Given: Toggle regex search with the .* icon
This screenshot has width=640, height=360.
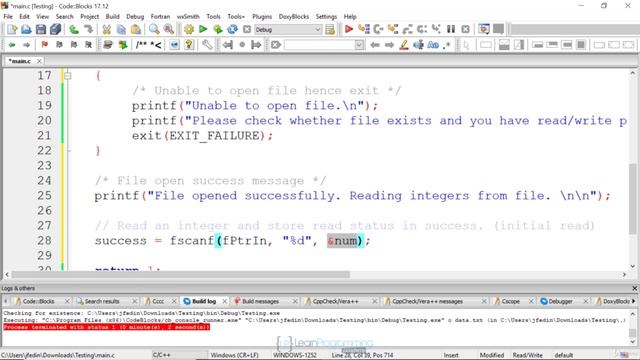Looking at the screenshot, I should pyautogui.click(x=447, y=44).
